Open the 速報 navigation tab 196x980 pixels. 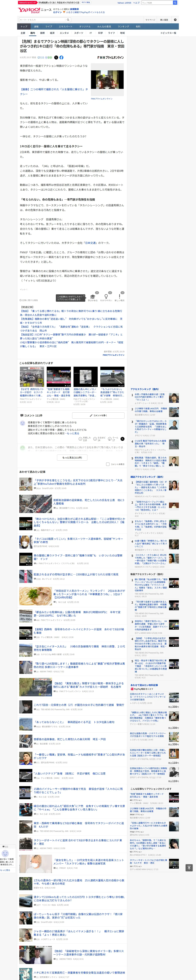[36, 27]
